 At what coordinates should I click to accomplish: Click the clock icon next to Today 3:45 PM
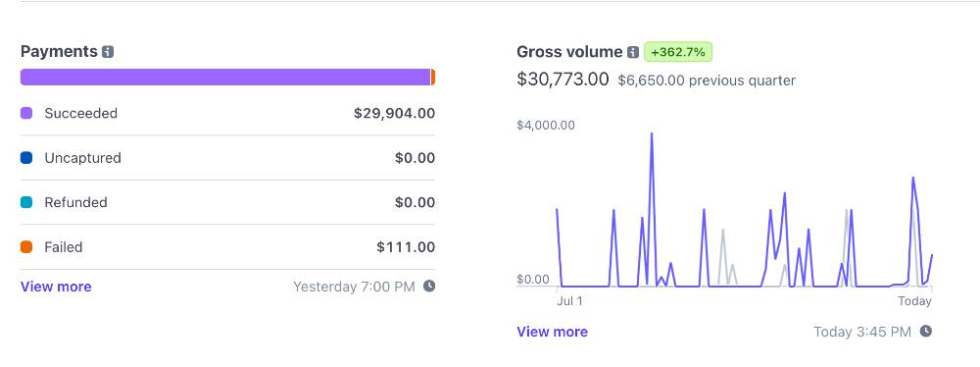click(926, 331)
